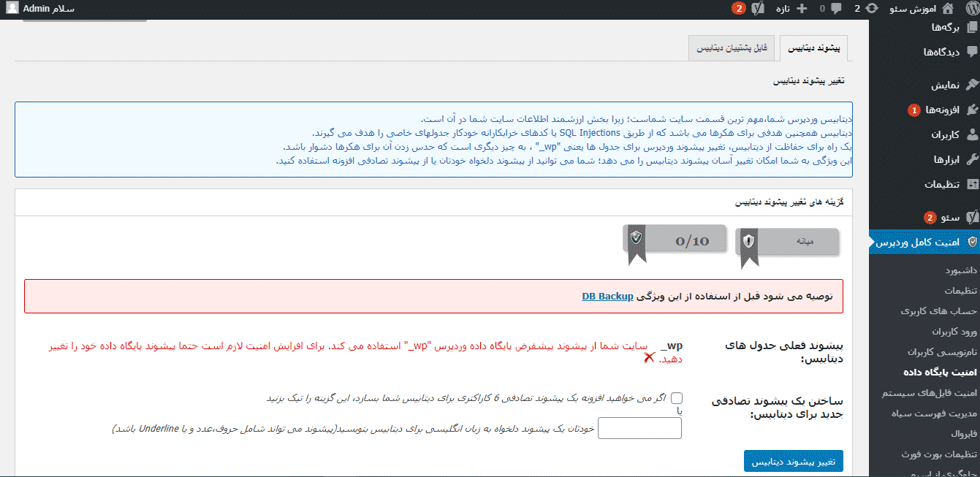Click the Admin avatar in top bar
Viewport: 980px width, 477px height.
click(12, 9)
